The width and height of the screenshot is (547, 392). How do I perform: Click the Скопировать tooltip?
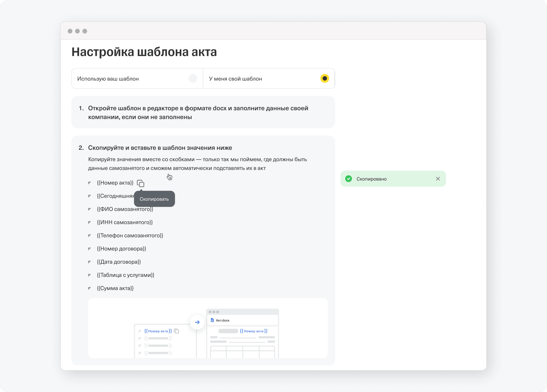point(154,199)
